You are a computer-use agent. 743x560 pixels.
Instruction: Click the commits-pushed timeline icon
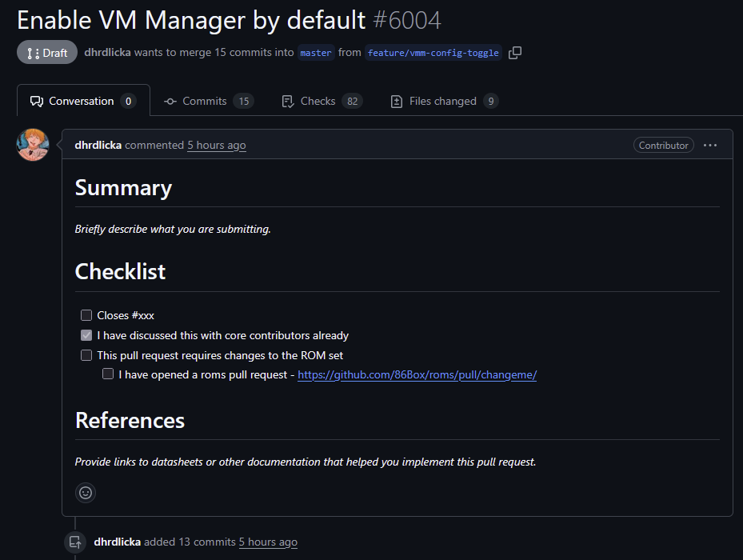pos(75,542)
